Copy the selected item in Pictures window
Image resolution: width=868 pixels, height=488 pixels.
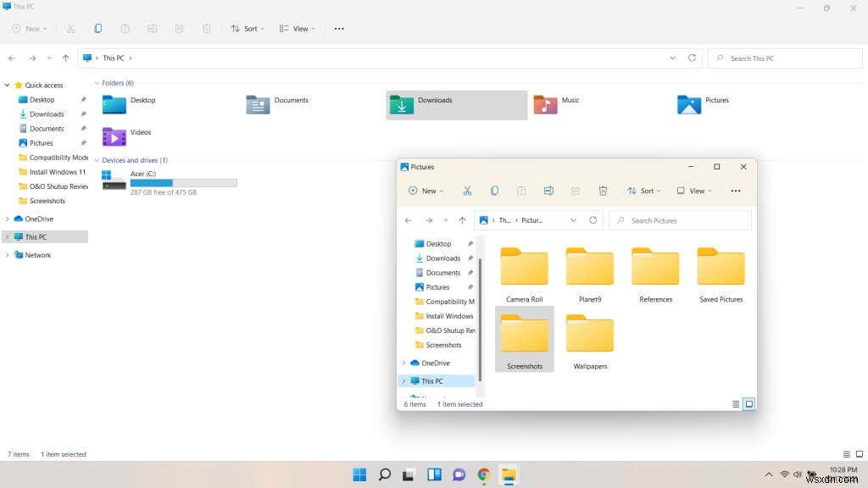point(494,191)
